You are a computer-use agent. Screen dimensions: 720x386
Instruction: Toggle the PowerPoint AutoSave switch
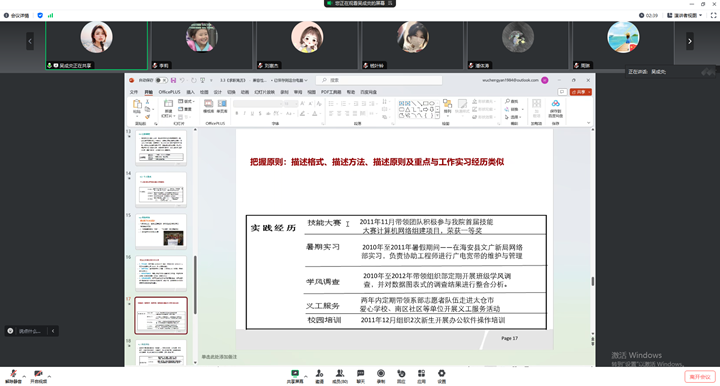point(161,80)
